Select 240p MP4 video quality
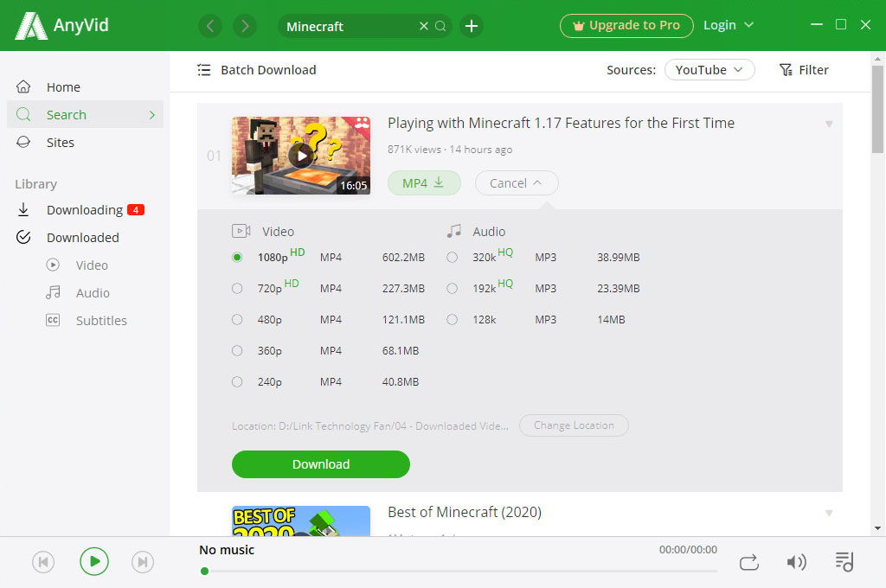 [237, 382]
